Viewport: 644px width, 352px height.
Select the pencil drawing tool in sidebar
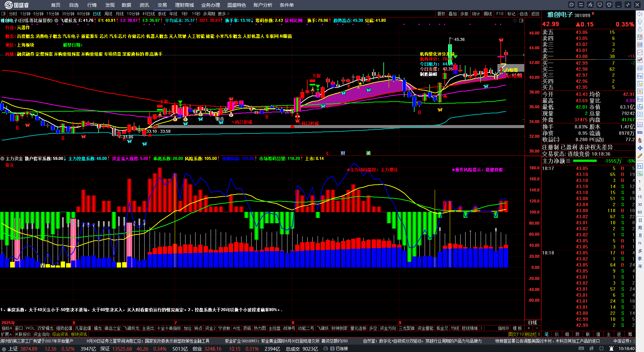point(640,156)
